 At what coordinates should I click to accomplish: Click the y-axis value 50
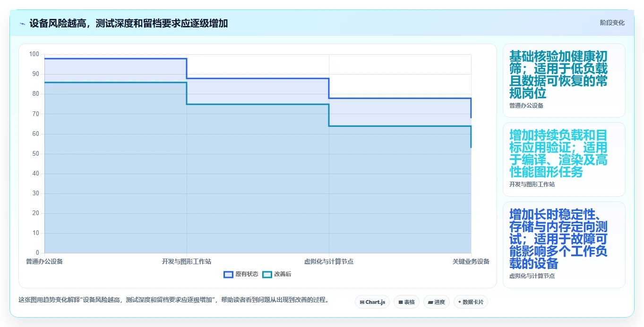[36, 154]
